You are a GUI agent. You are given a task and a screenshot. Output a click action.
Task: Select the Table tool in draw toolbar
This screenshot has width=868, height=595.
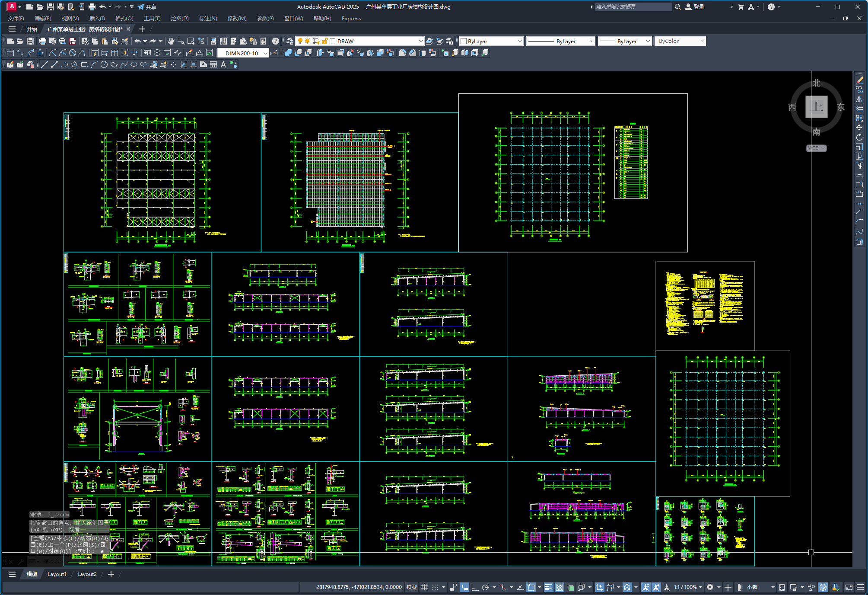(x=213, y=64)
